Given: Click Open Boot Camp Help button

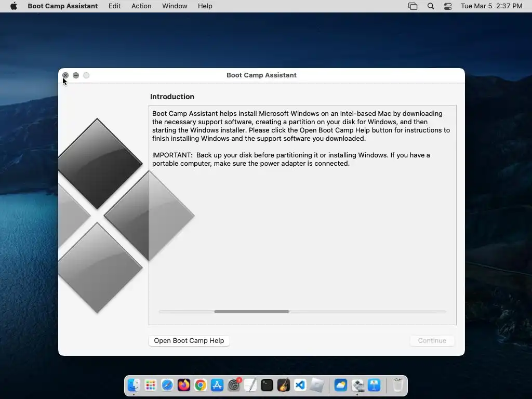Looking at the screenshot, I should 189,340.
